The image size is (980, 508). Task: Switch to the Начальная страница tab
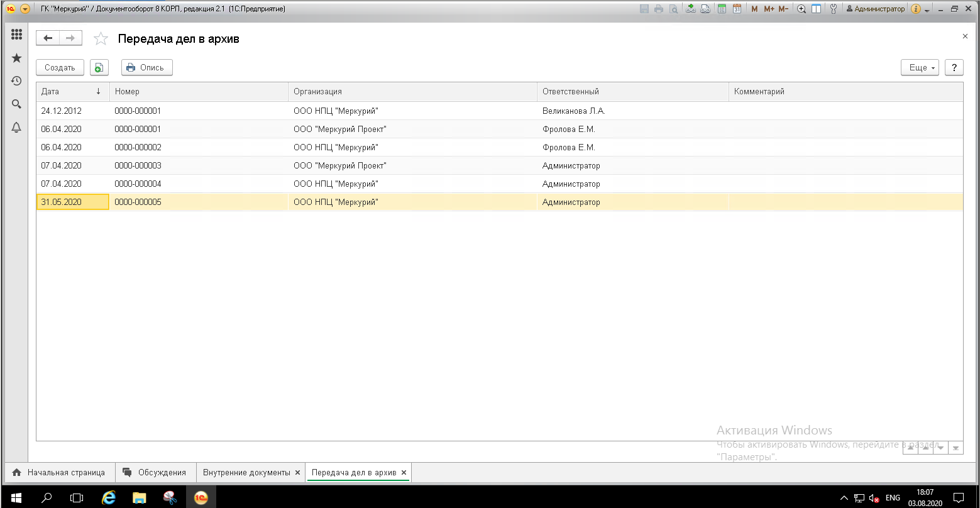click(x=59, y=472)
